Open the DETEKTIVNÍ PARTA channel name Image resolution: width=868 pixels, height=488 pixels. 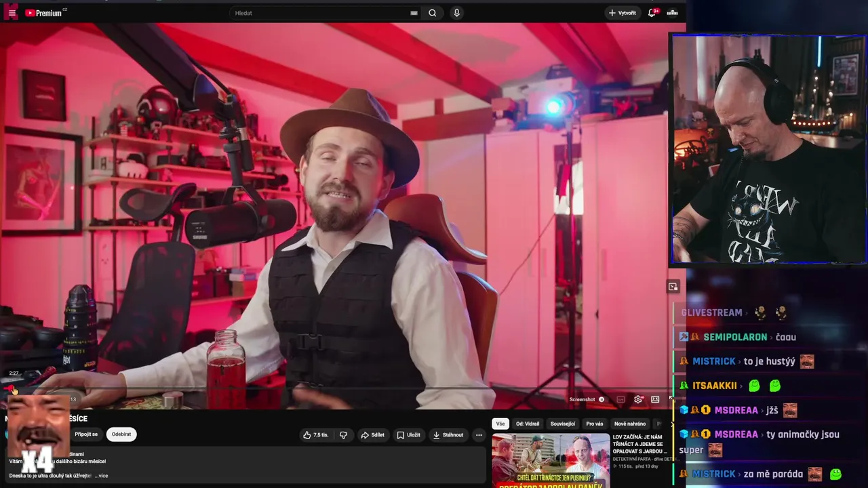click(x=644, y=459)
